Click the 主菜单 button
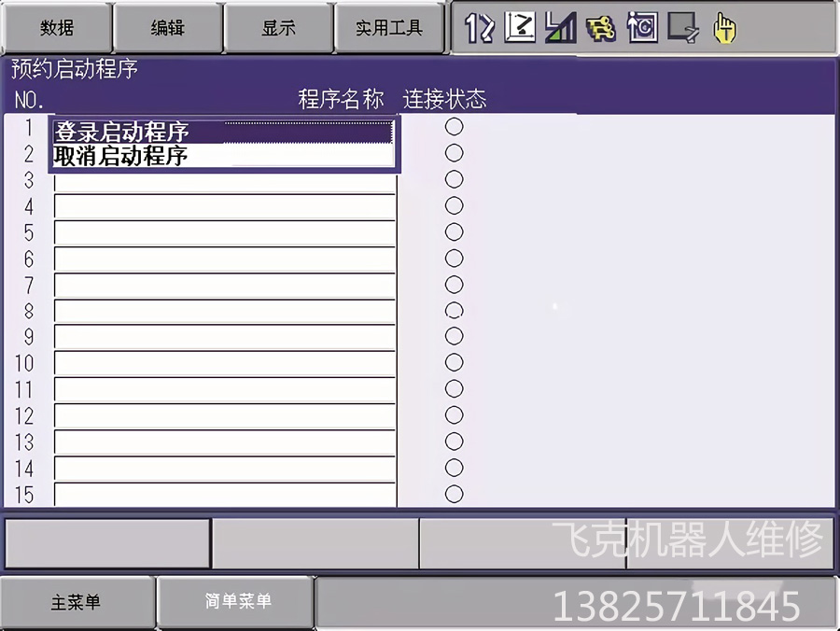840x631 pixels. [x=77, y=602]
